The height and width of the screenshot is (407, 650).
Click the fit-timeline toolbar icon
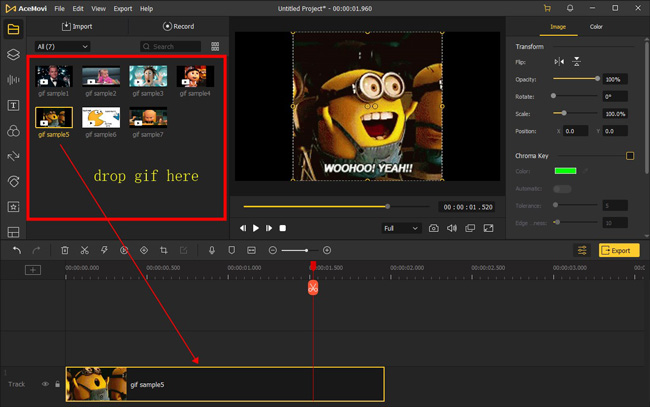(251, 250)
